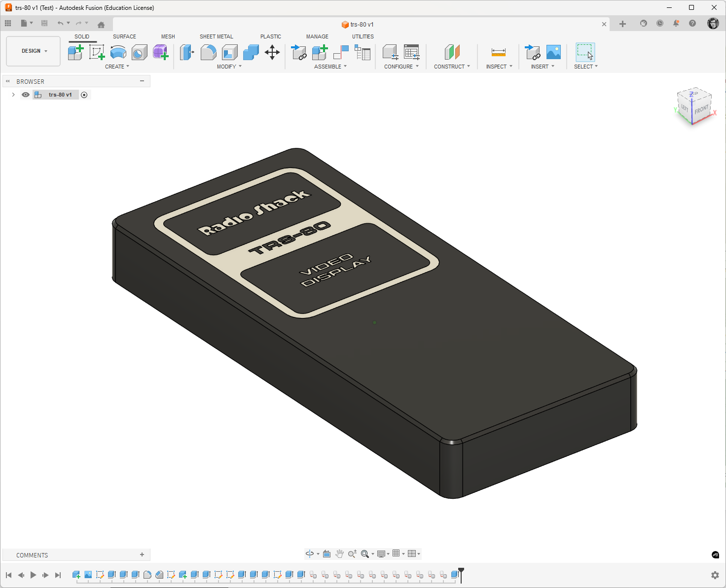
Task: Undo the last action
Action: (x=60, y=23)
